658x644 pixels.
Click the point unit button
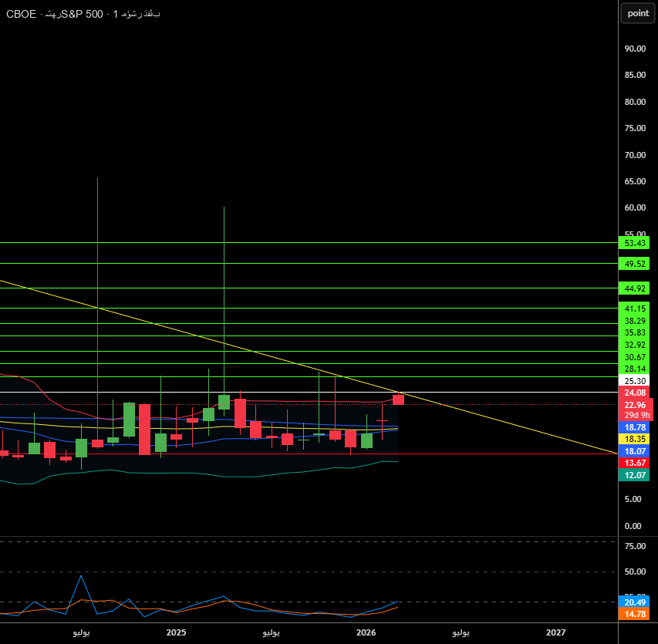click(x=638, y=12)
